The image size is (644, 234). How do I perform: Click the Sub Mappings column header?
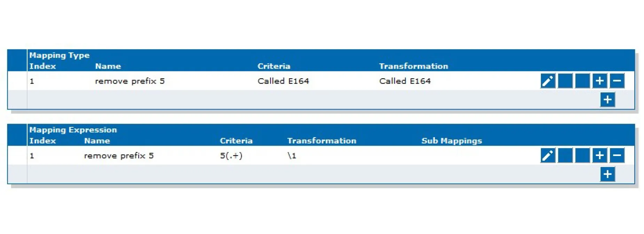[x=451, y=141]
